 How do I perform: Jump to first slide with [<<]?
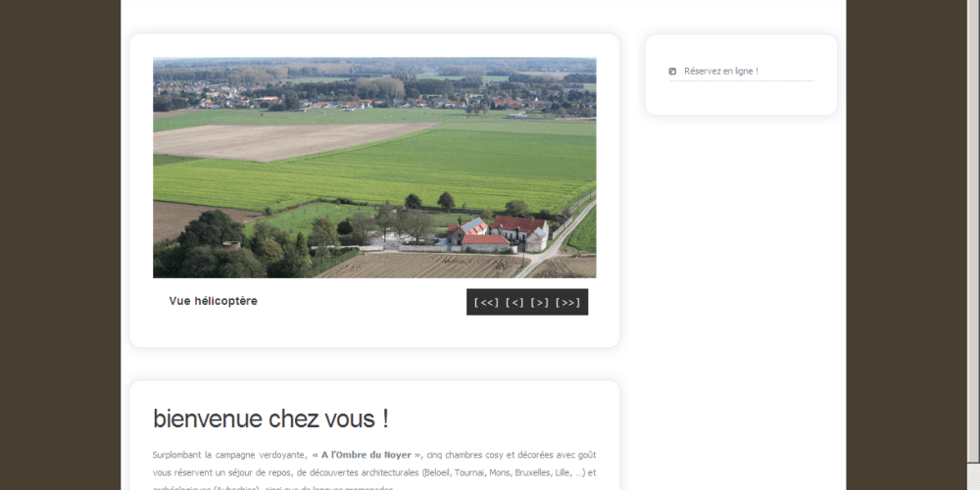coord(486,303)
